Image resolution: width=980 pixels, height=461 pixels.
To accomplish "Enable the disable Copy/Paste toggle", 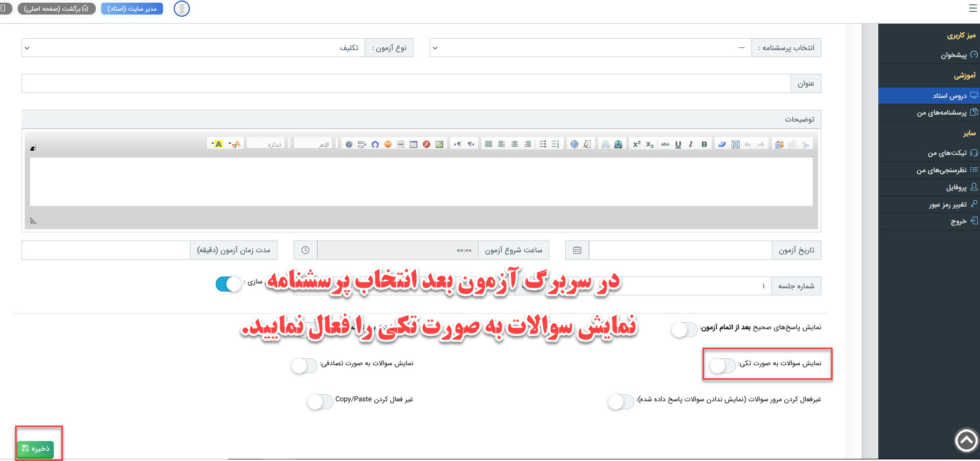I will tap(320, 401).
